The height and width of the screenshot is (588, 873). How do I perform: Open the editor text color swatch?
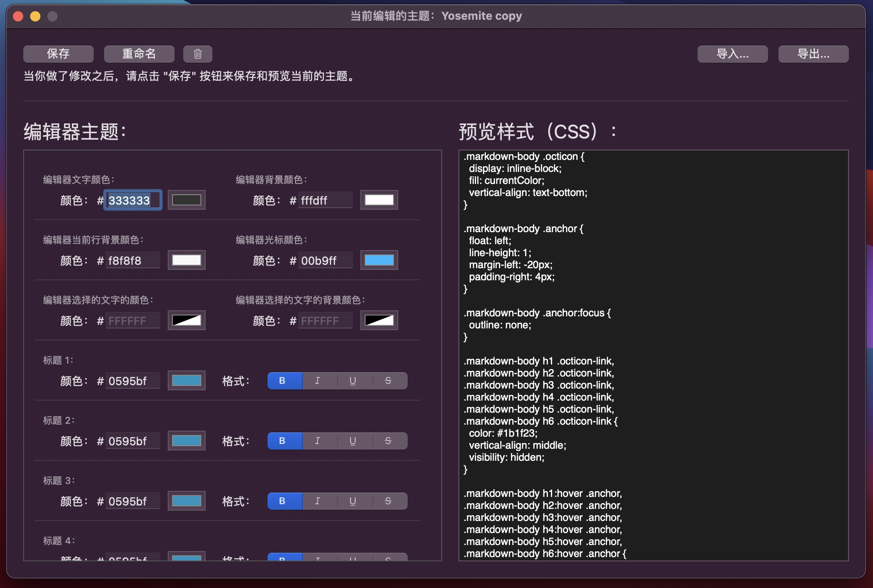click(186, 200)
